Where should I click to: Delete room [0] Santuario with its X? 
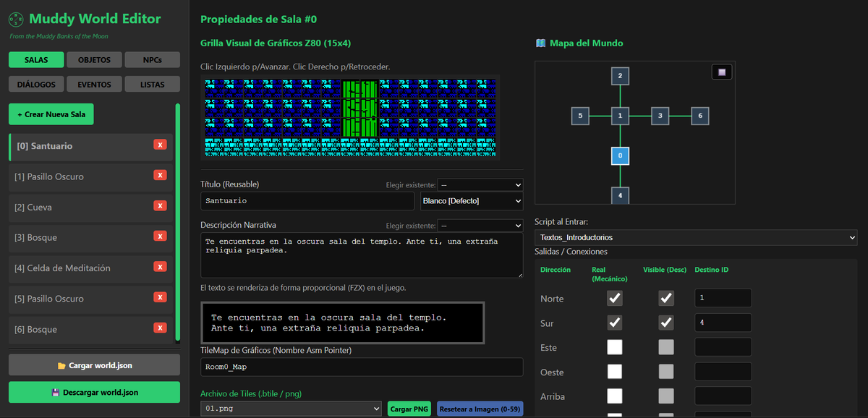(x=161, y=145)
